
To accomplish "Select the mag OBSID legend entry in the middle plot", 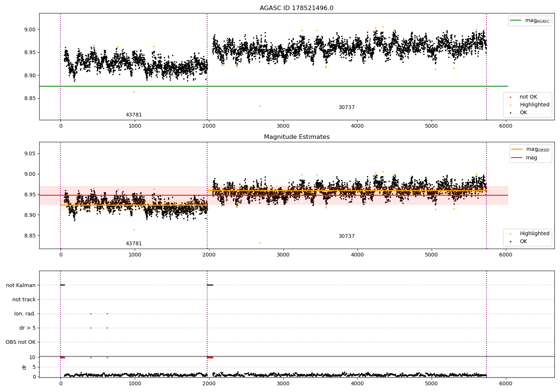I will click(531, 149).
